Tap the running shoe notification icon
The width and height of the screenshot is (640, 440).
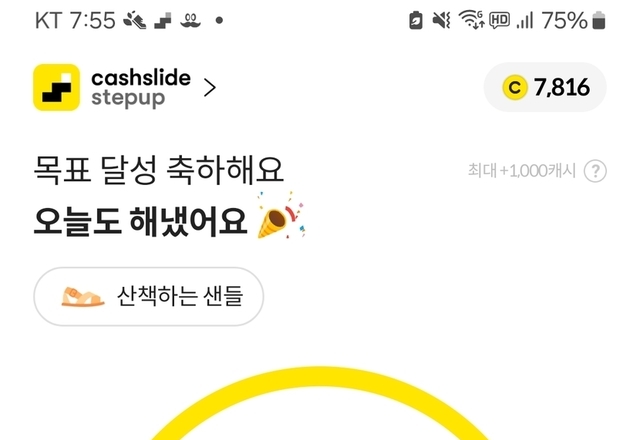point(135,20)
